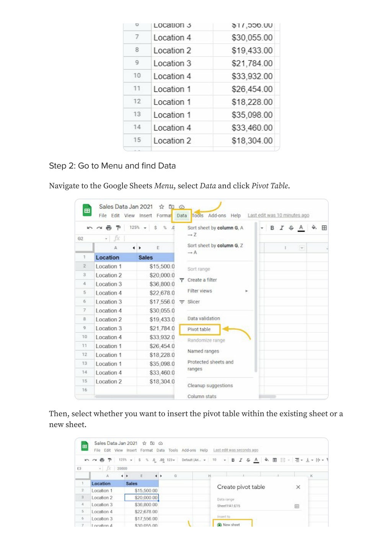Close the Create pivot table dialog
The width and height of the screenshot is (392, 555).
tap(298, 487)
